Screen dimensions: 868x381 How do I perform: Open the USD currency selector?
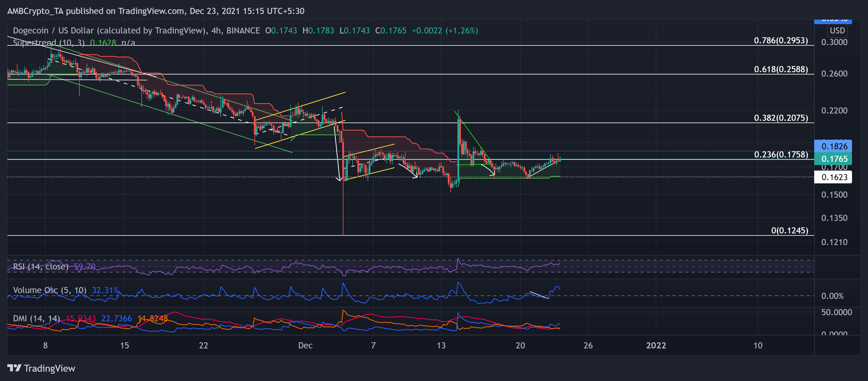tap(838, 31)
